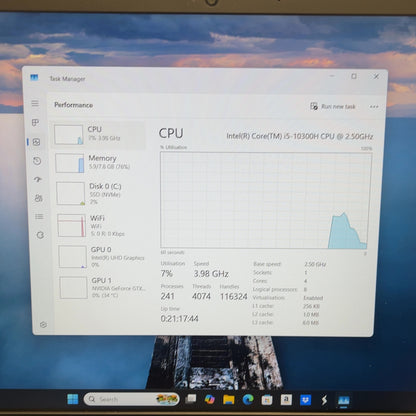Click the 241 processes count
The width and height of the screenshot is (416, 416).
(x=167, y=296)
